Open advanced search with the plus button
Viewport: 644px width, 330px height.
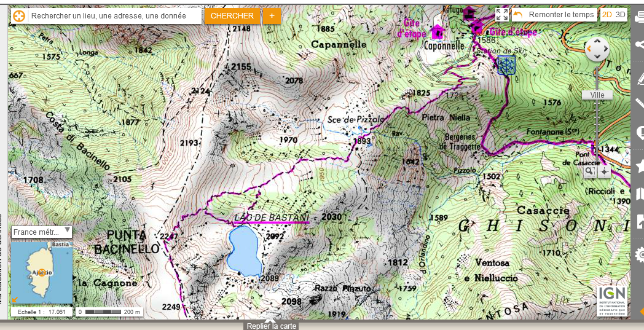point(272,16)
